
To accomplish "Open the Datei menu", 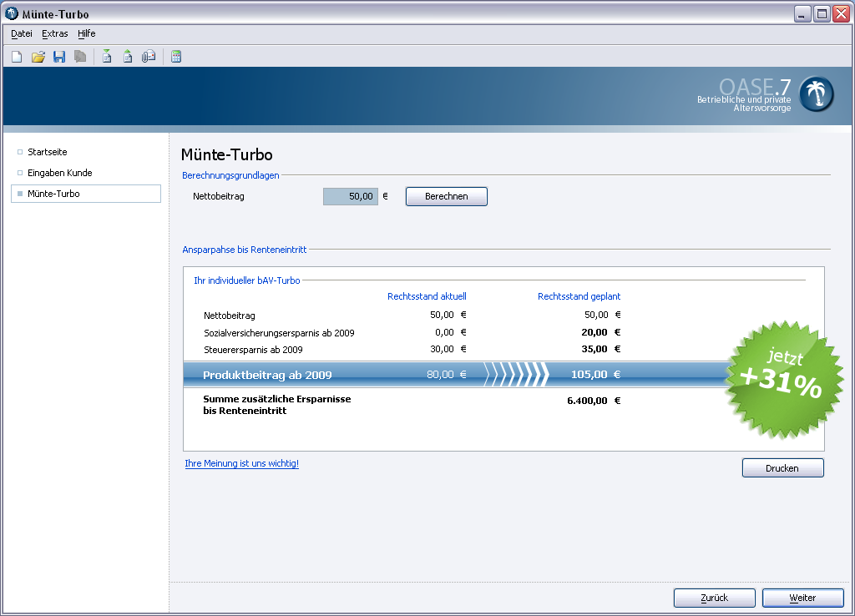I will tap(21, 33).
